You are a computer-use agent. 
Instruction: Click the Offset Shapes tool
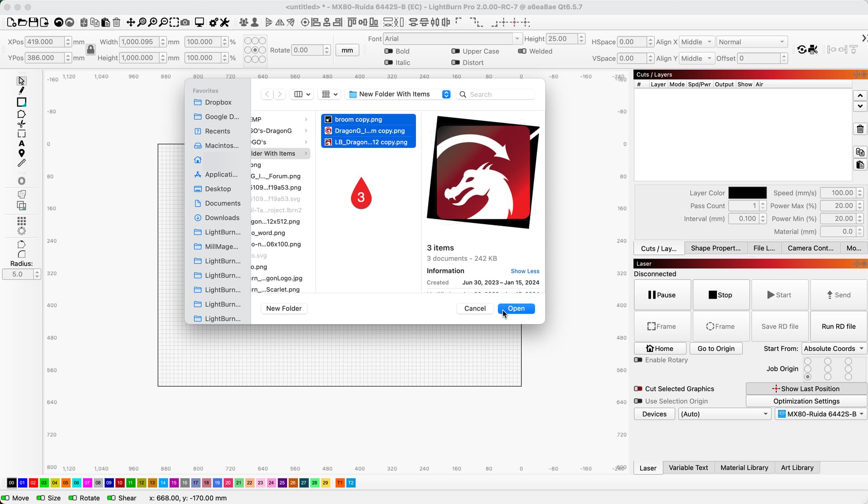point(21,181)
